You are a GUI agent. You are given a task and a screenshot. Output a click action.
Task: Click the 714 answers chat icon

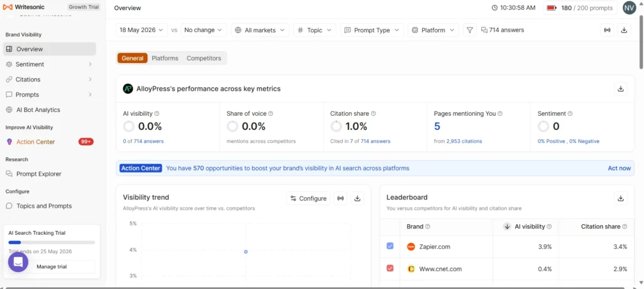point(484,30)
